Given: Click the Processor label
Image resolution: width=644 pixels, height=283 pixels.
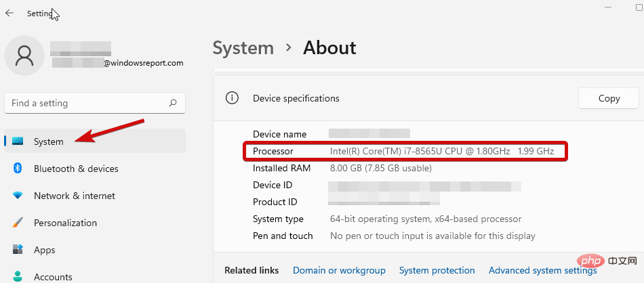Looking at the screenshot, I should pos(273,152).
